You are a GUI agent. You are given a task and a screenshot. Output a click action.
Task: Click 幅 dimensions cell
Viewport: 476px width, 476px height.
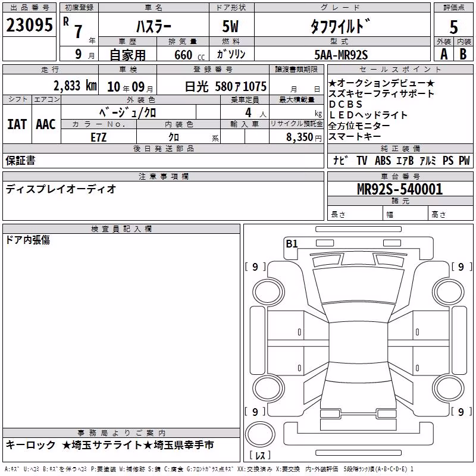[406, 214]
